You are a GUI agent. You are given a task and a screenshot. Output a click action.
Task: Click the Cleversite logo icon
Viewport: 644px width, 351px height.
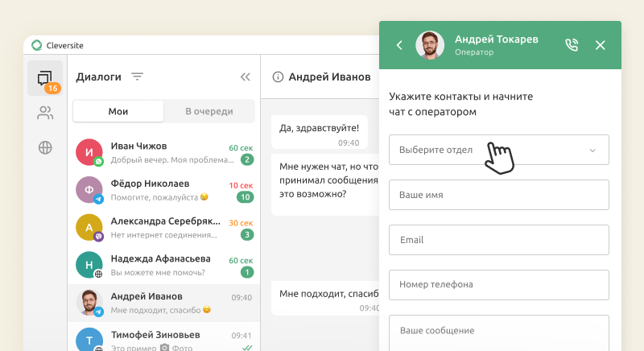pyautogui.click(x=36, y=46)
